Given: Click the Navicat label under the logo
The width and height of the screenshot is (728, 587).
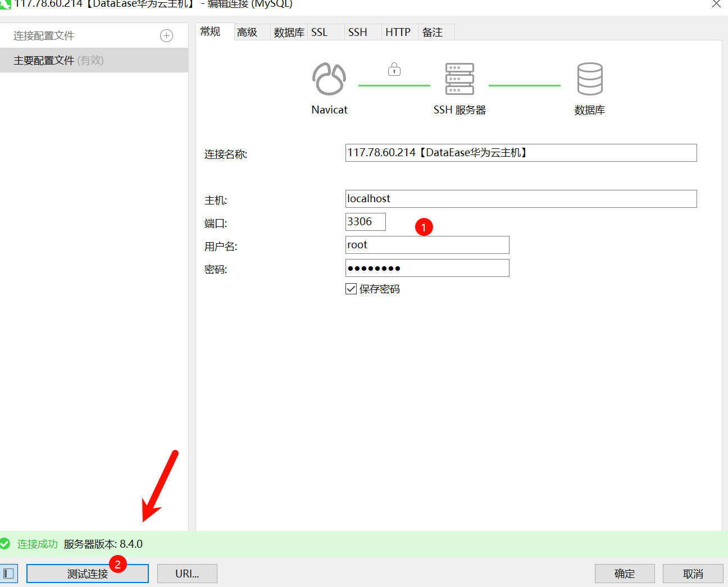Looking at the screenshot, I should click(330, 110).
